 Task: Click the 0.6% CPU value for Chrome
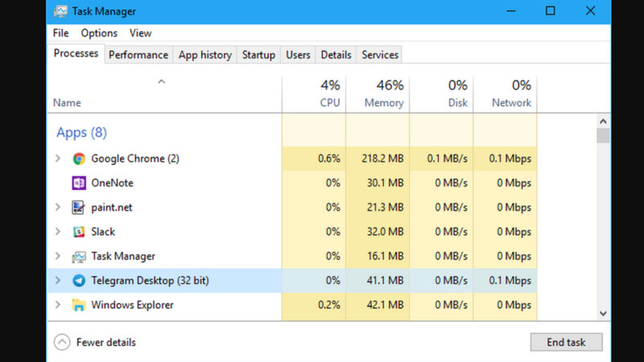click(329, 158)
